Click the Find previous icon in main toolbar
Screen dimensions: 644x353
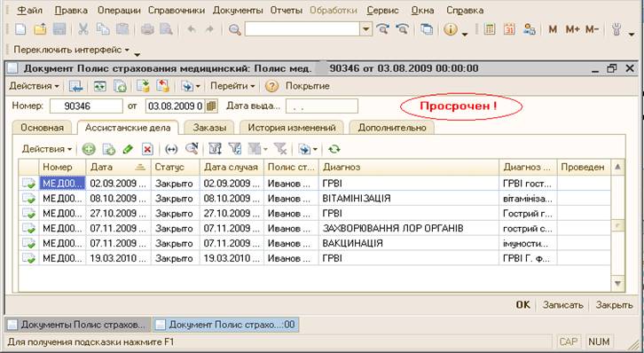coord(403,29)
